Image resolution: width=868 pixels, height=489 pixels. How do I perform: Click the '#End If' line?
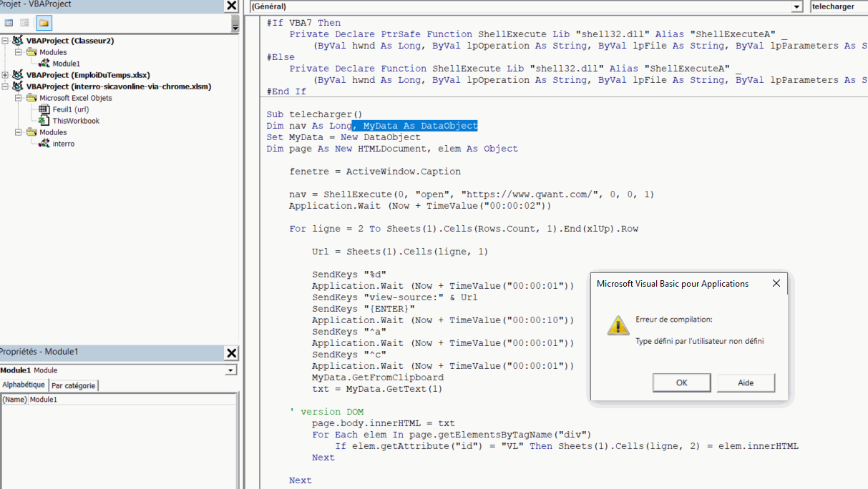286,92
